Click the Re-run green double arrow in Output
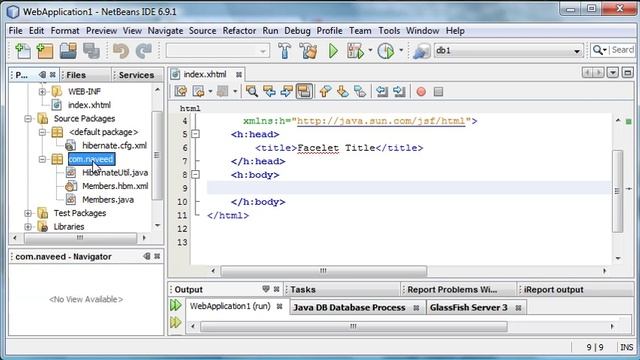 (x=176, y=305)
